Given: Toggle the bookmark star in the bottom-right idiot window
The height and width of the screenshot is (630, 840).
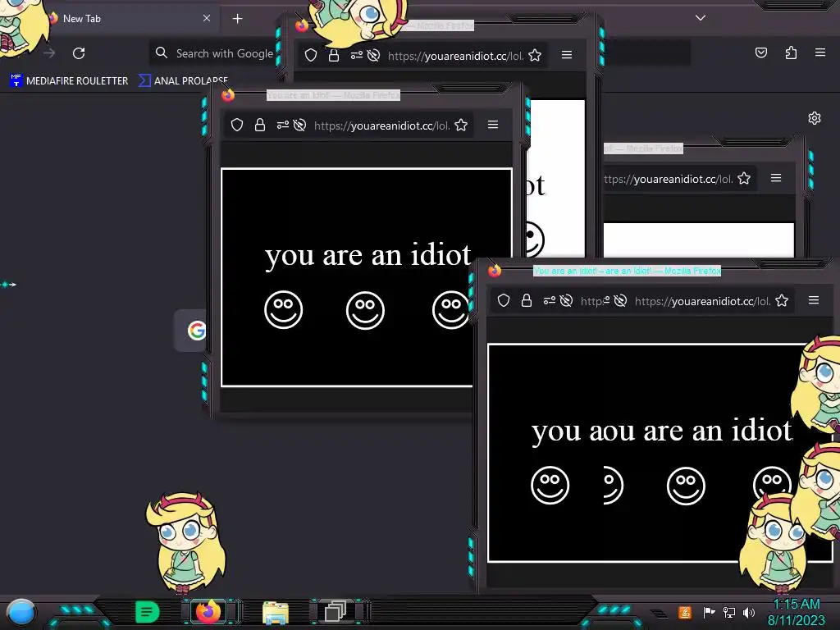Looking at the screenshot, I should [x=782, y=300].
